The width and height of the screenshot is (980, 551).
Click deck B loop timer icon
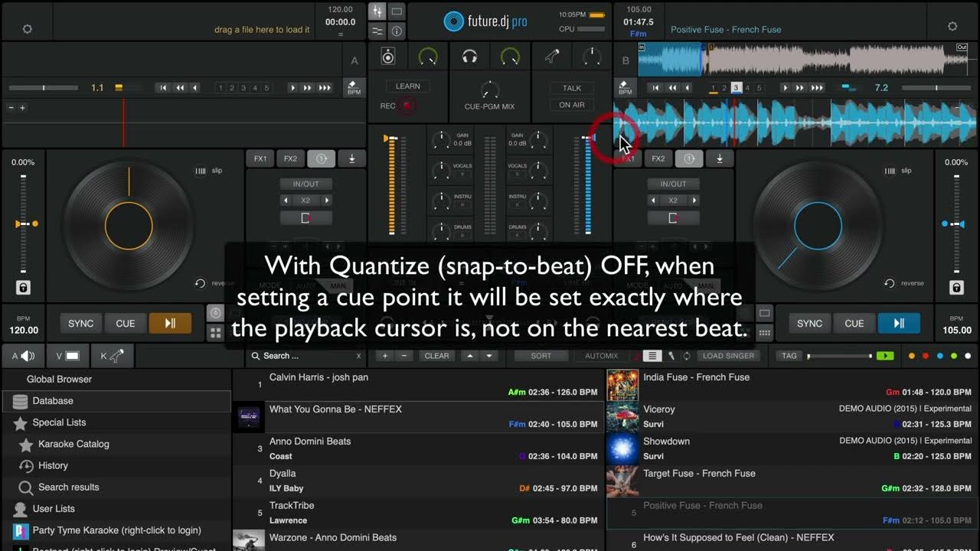pos(689,158)
